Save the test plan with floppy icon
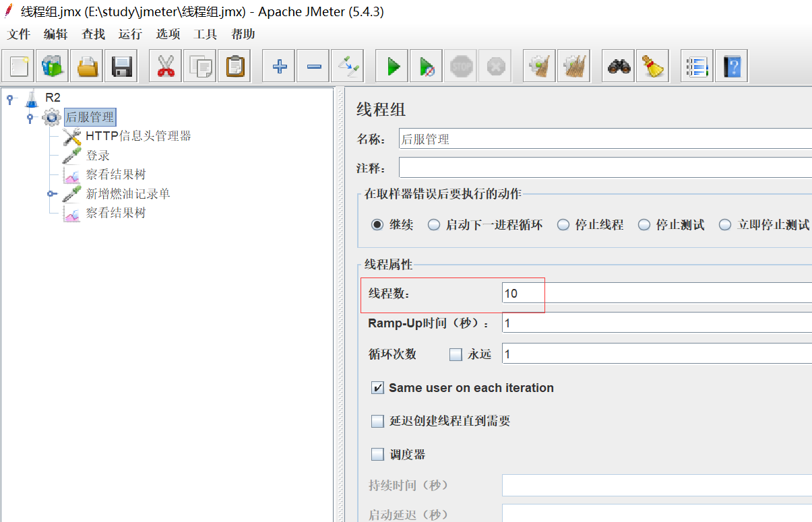 [x=122, y=66]
